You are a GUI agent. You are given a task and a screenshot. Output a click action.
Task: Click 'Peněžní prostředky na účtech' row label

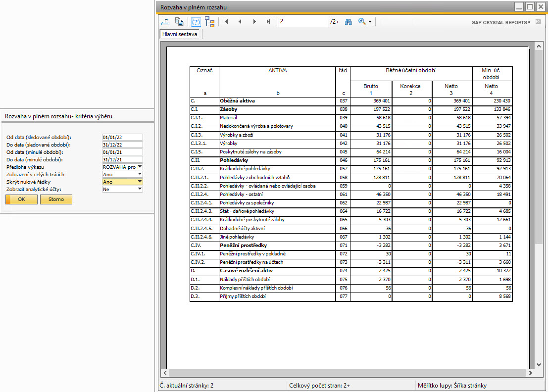click(x=251, y=262)
